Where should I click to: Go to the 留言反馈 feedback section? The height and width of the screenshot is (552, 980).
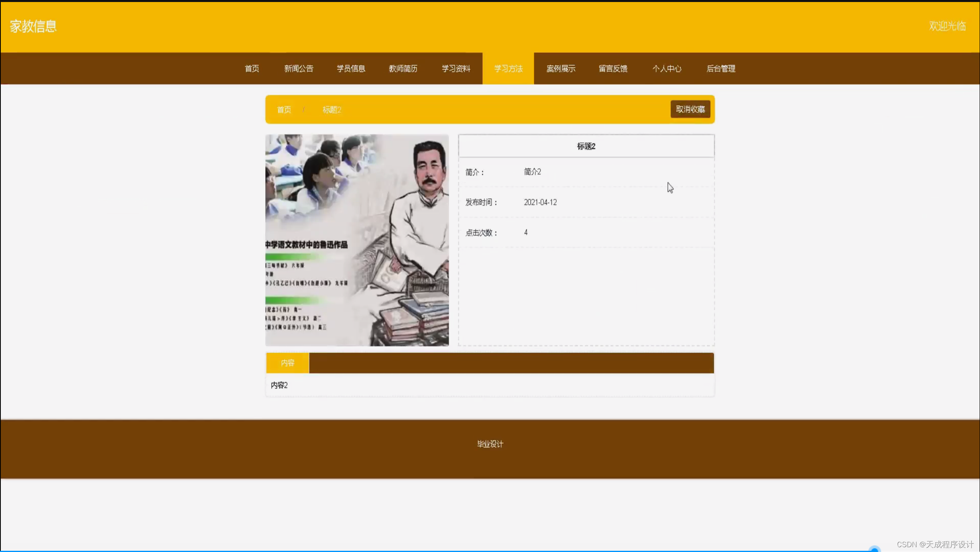[612, 69]
